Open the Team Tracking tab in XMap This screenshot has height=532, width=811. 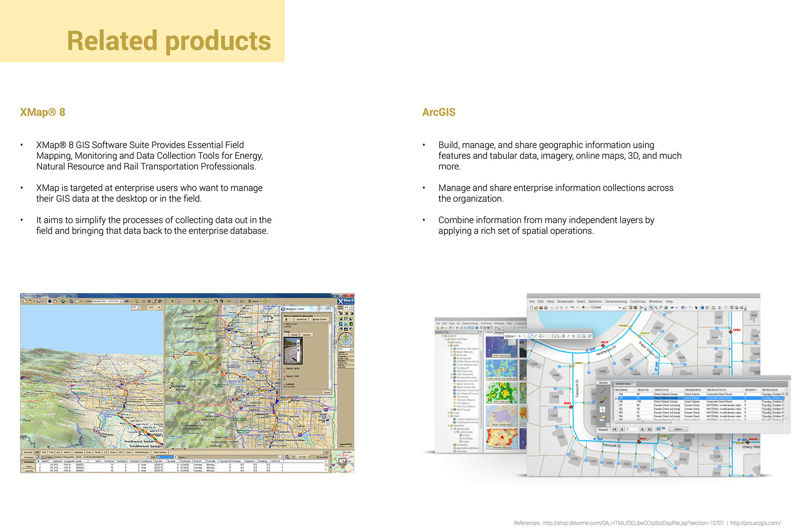(x=160, y=452)
